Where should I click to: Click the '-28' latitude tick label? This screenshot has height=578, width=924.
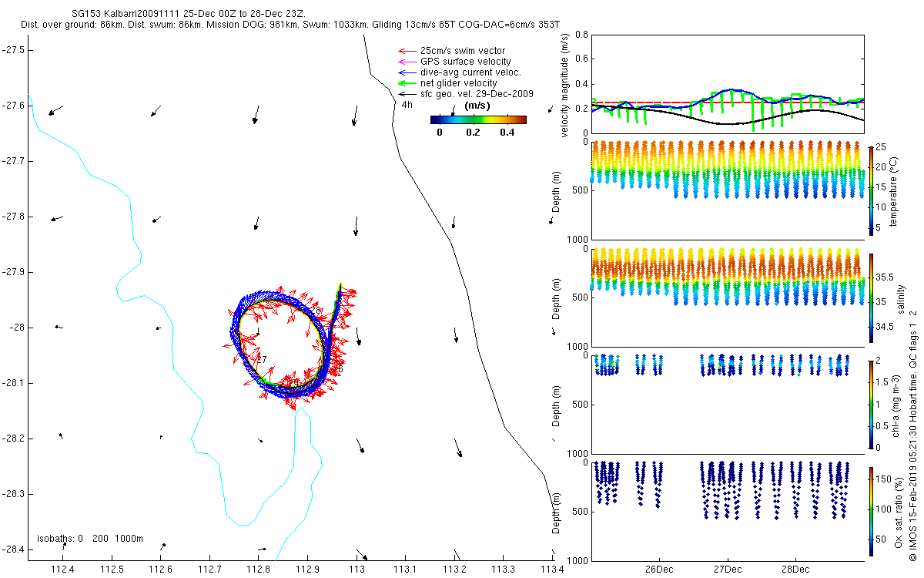coord(17,328)
